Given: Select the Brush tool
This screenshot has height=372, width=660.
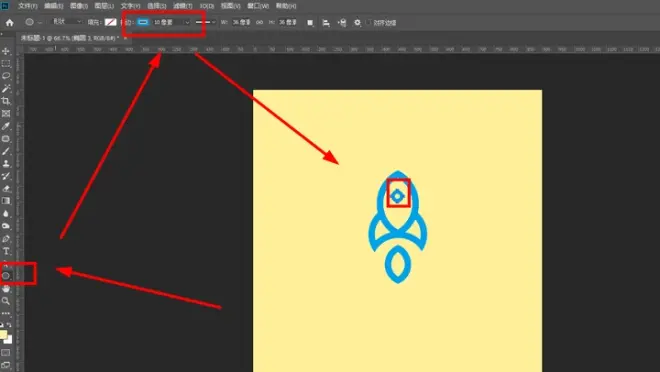Looking at the screenshot, I should pos(6,151).
